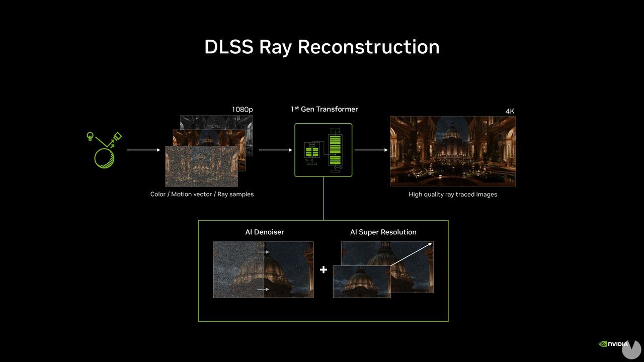Click the Color / Motion vector / Ray samples caption
The width and height of the screenshot is (644, 362).
[x=202, y=194]
